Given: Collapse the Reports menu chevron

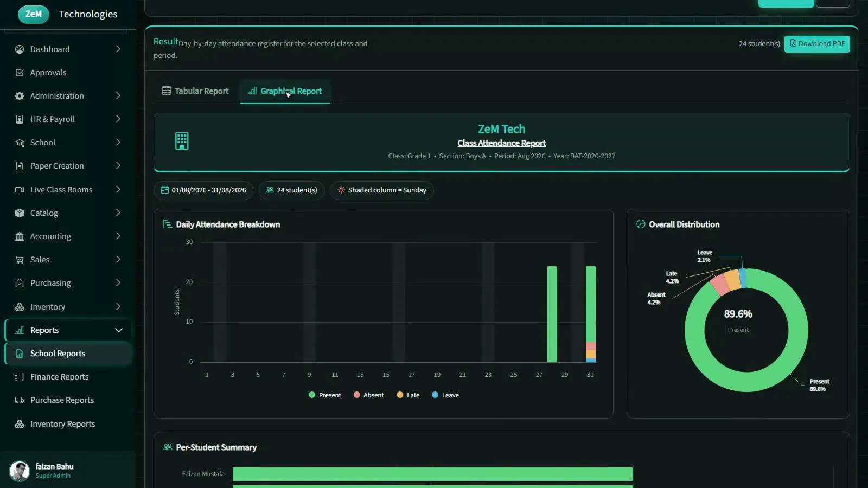Looking at the screenshot, I should pyautogui.click(x=119, y=330).
